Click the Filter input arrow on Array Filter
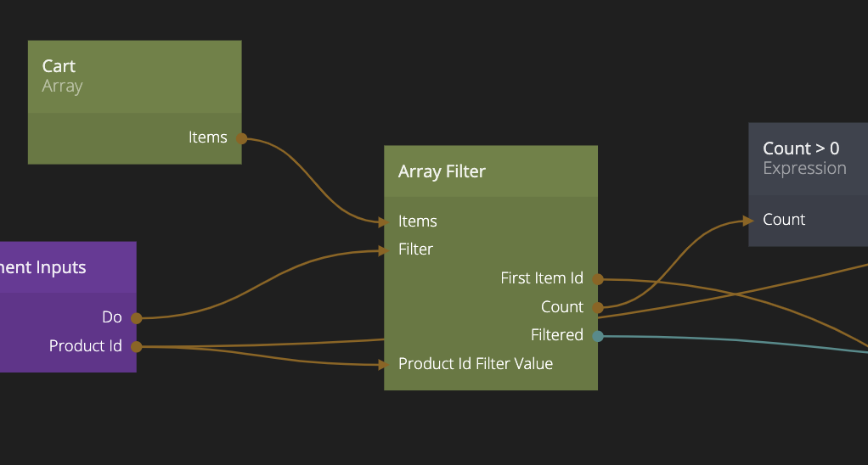The width and height of the screenshot is (868, 465). pos(383,249)
